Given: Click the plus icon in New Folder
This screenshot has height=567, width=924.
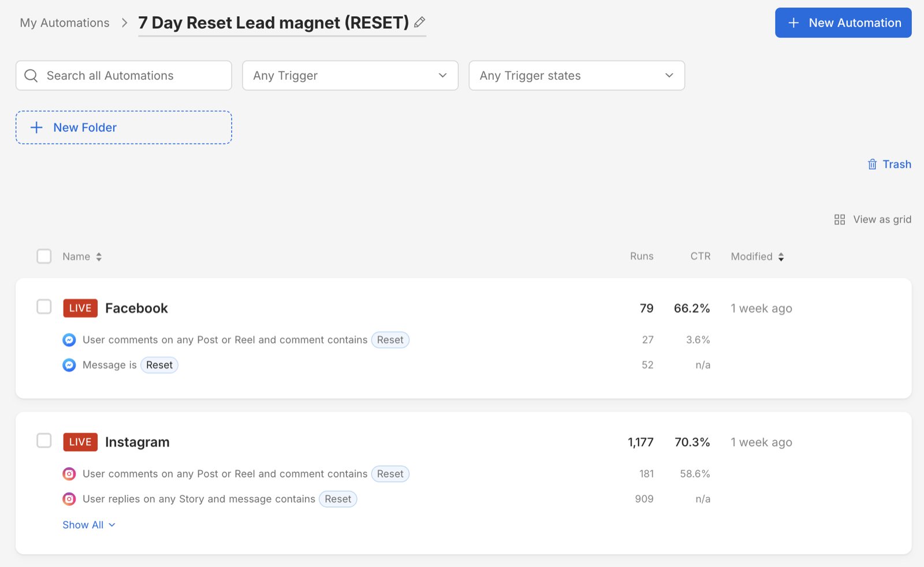Looking at the screenshot, I should [x=36, y=128].
